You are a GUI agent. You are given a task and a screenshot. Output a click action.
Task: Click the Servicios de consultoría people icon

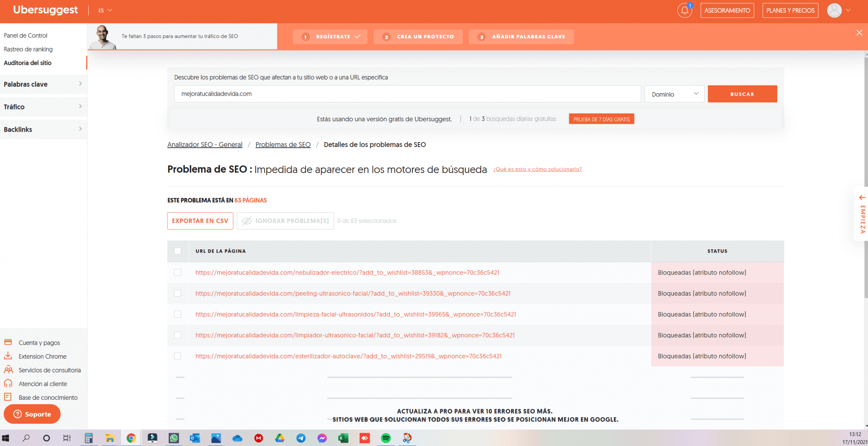[x=8, y=370]
